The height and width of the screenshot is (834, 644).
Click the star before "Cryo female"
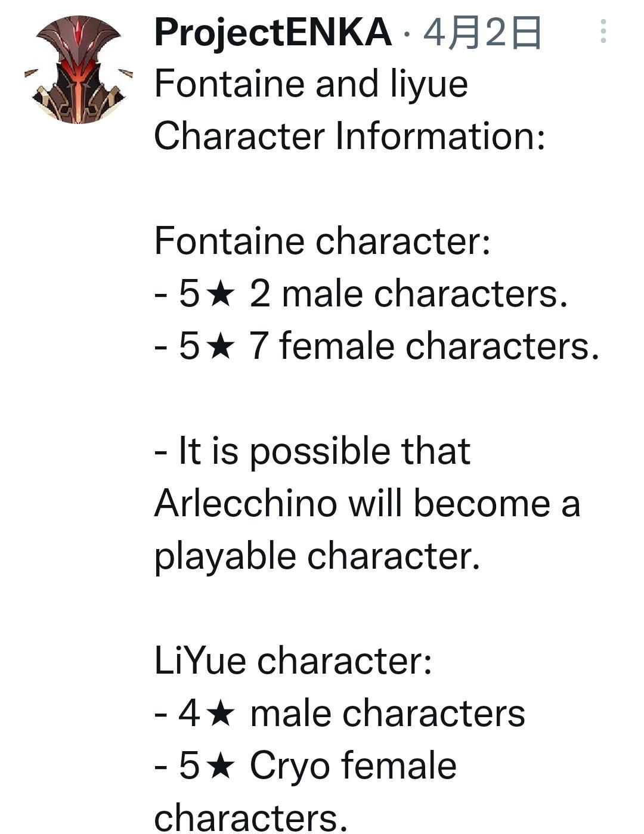pos(221,767)
